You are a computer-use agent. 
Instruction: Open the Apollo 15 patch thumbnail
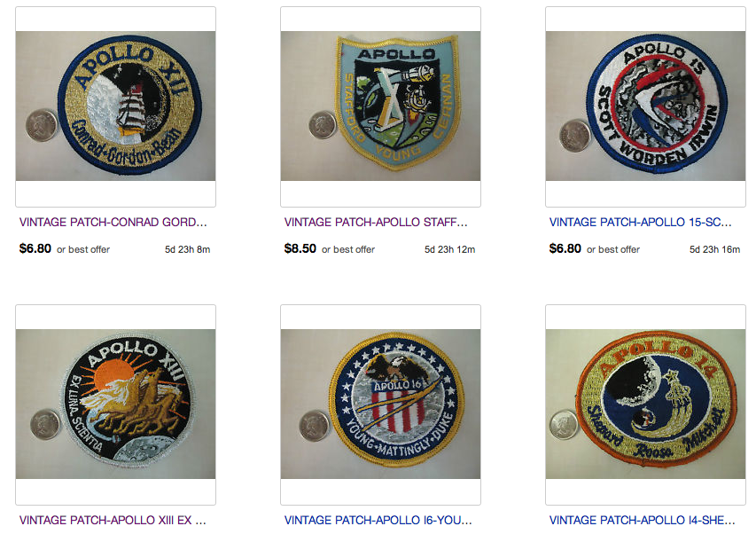click(x=645, y=106)
